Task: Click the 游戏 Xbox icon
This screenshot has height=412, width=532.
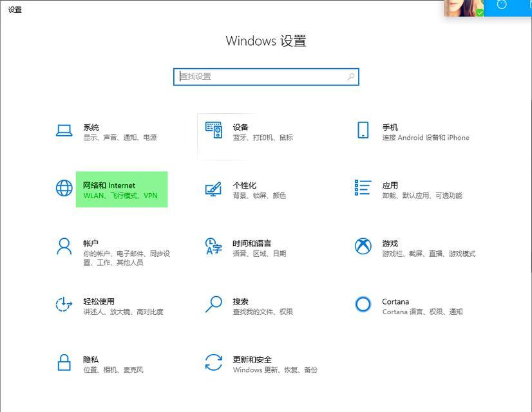Action: coord(363,246)
